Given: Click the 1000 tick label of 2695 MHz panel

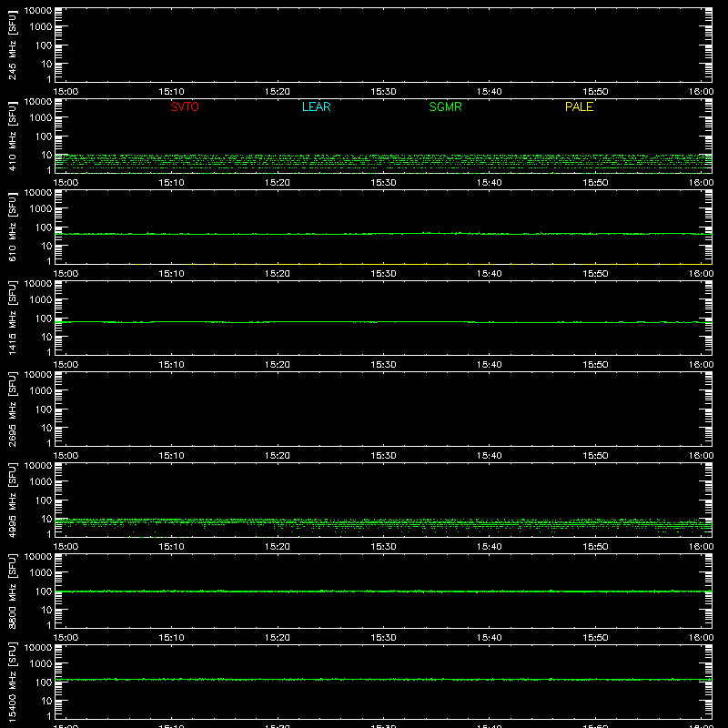Looking at the screenshot, I should (41, 391).
